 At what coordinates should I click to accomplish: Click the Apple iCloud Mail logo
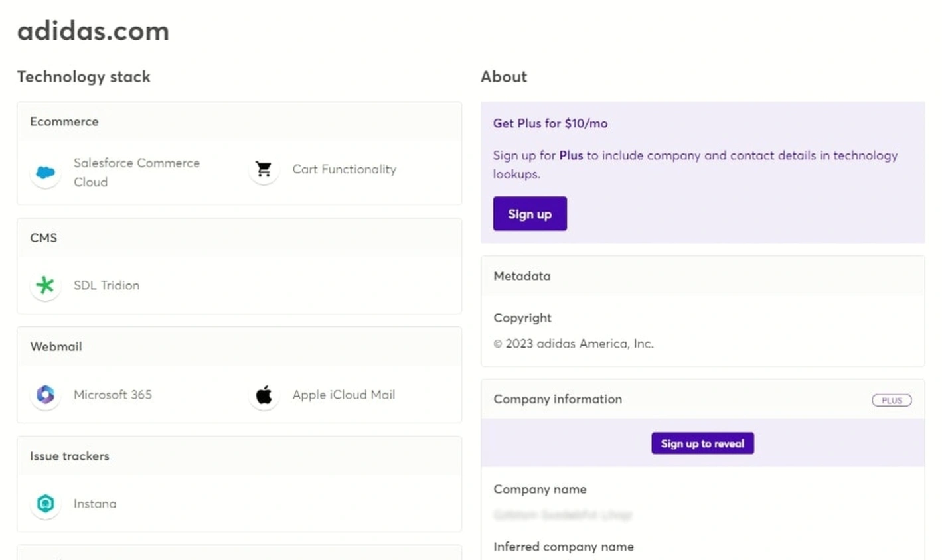[264, 395]
